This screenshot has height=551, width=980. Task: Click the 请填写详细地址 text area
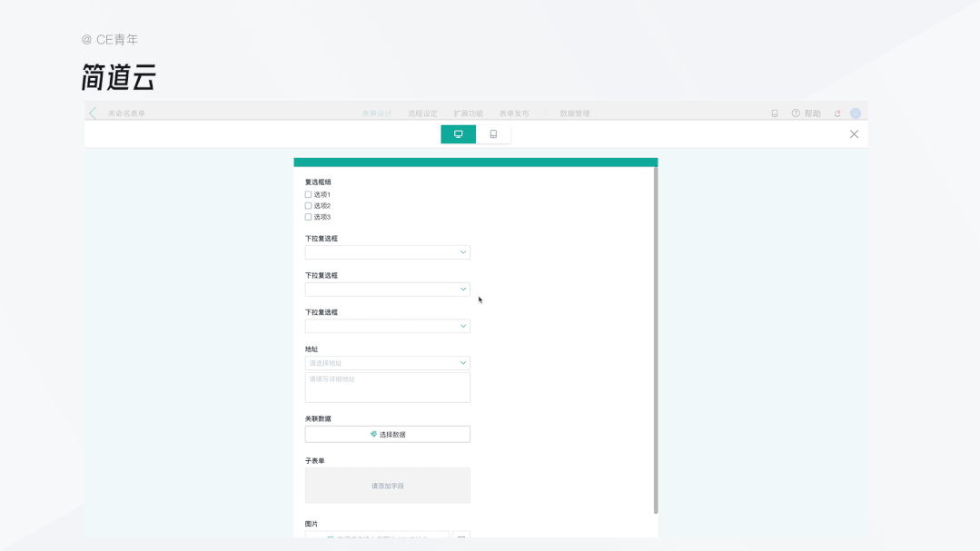click(388, 388)
